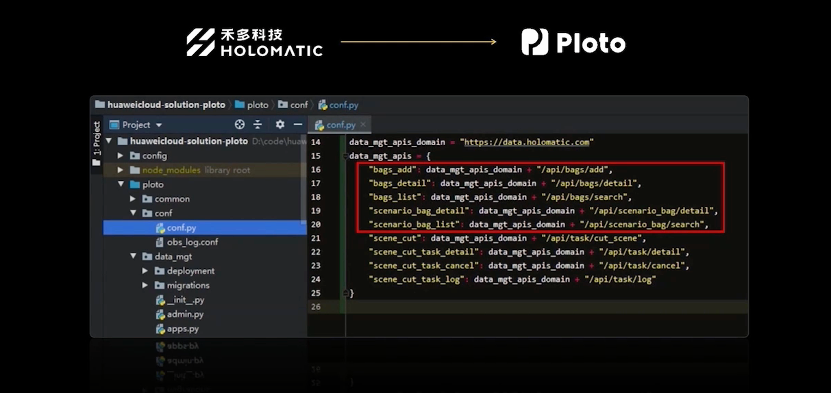Click the conf.py Python file icon in tree
832x394 pixels.
point(160,228)
